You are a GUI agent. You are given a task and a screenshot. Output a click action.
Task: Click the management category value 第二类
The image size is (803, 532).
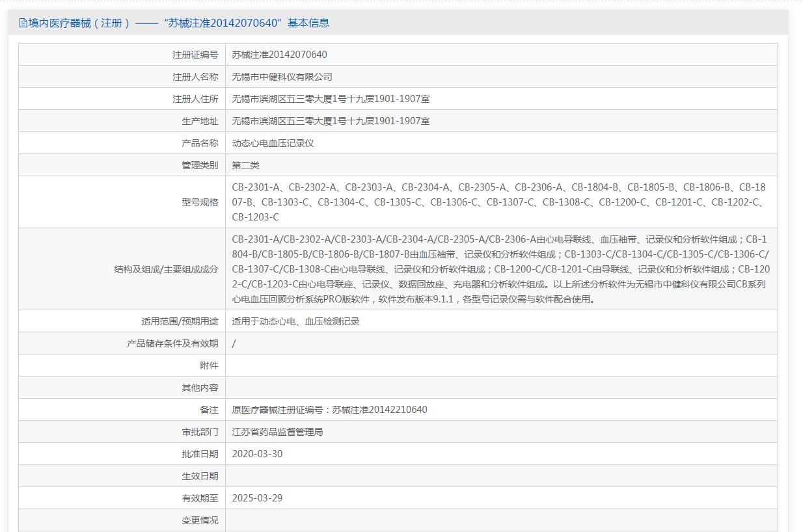[x=245, y=165]
